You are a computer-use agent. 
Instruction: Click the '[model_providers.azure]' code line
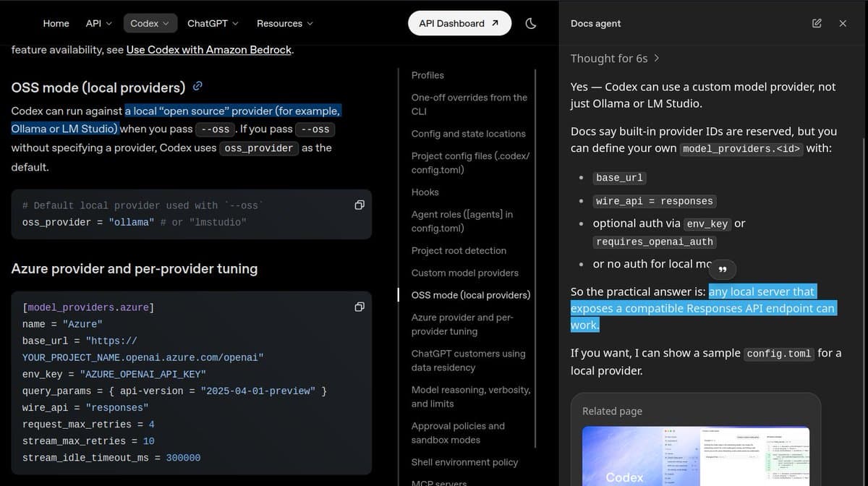[88, 307]
